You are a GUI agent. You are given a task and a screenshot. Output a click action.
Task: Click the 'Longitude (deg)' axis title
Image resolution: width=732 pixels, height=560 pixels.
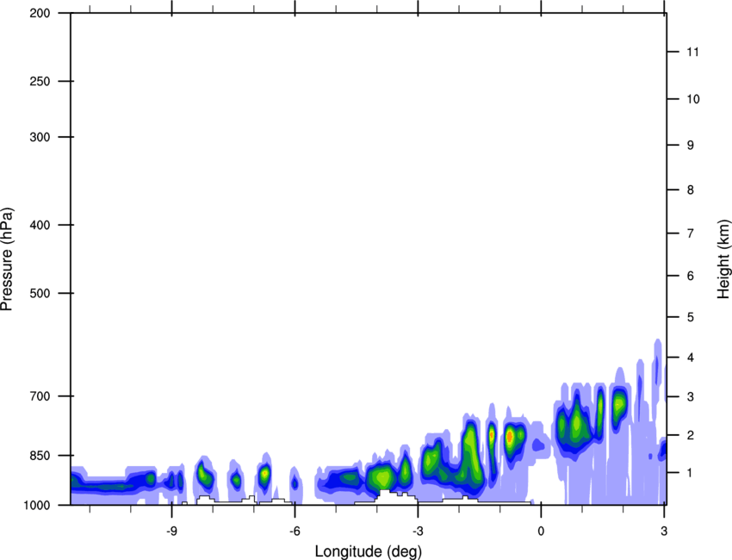coord(369,551)
